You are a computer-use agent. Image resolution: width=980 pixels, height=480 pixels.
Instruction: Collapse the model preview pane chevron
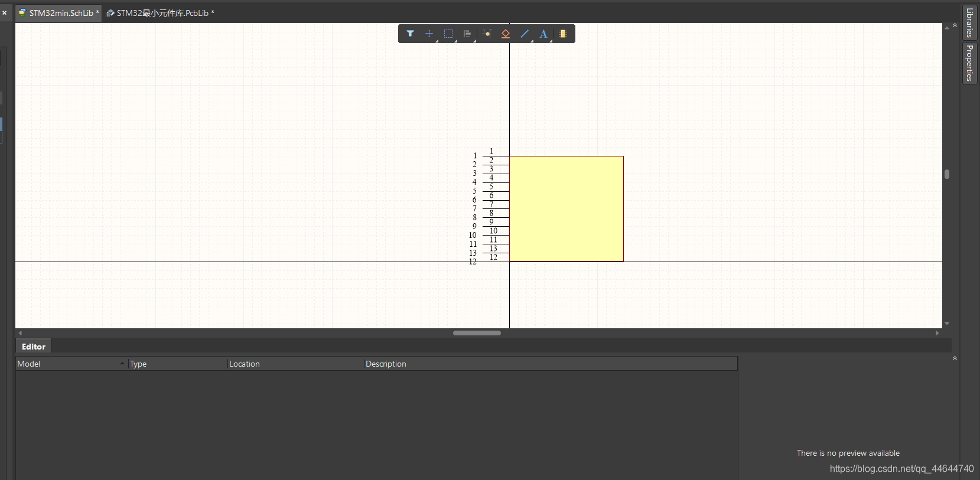(x=955, y=358)
